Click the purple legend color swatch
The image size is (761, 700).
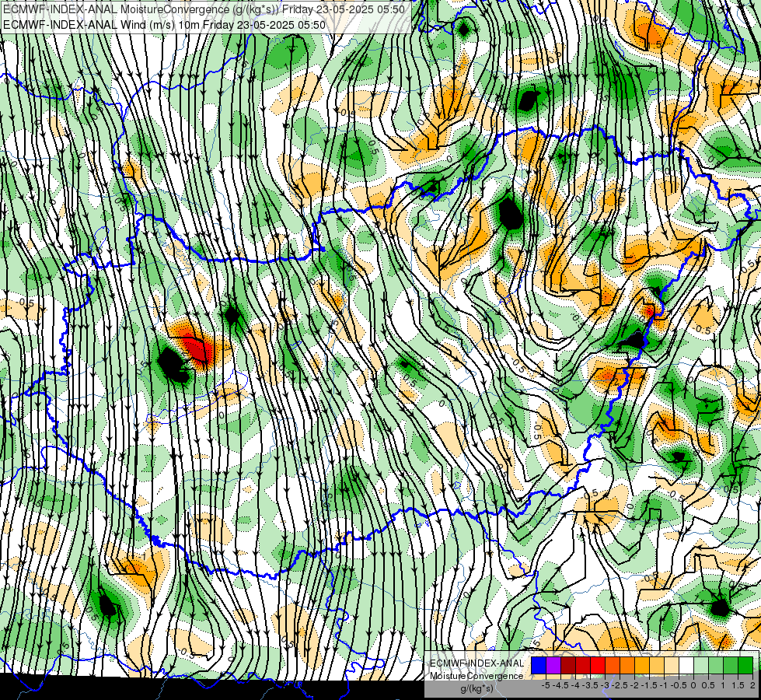coord(553,666)
